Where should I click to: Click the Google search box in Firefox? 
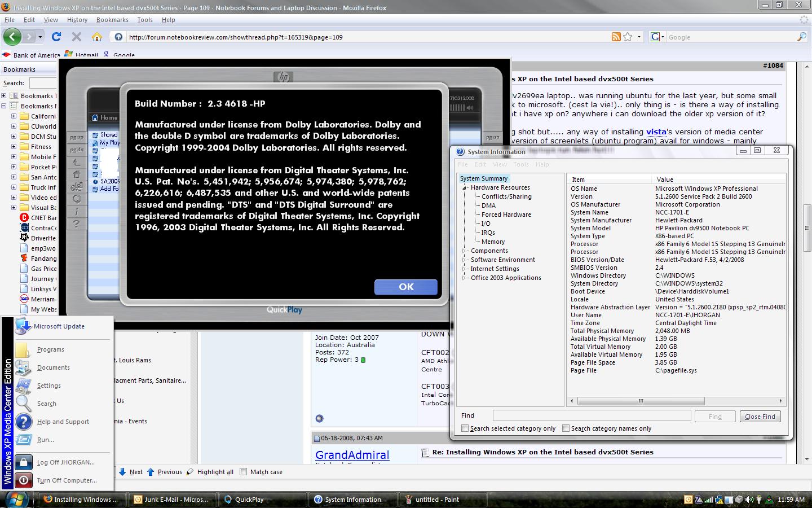pyautogui.click(x=731, y=37)
